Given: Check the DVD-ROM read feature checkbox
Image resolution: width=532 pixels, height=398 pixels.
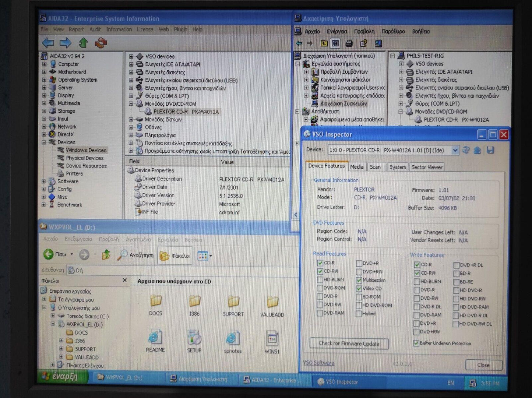Looking at the screenshot, I should click(320, 288).
